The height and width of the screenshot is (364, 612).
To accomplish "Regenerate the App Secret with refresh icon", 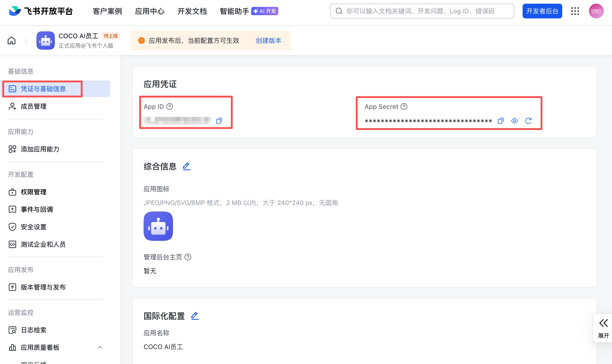I will (529, 121).
